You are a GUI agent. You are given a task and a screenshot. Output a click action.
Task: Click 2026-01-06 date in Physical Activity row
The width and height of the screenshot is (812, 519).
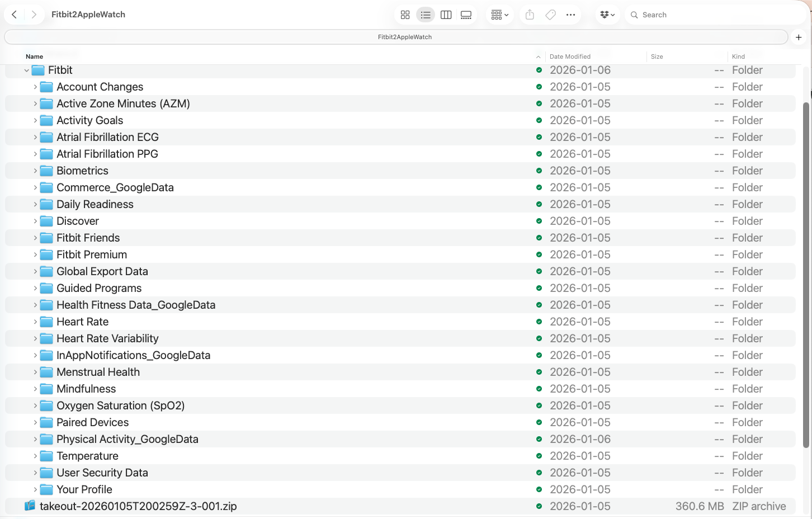point(580,439)
